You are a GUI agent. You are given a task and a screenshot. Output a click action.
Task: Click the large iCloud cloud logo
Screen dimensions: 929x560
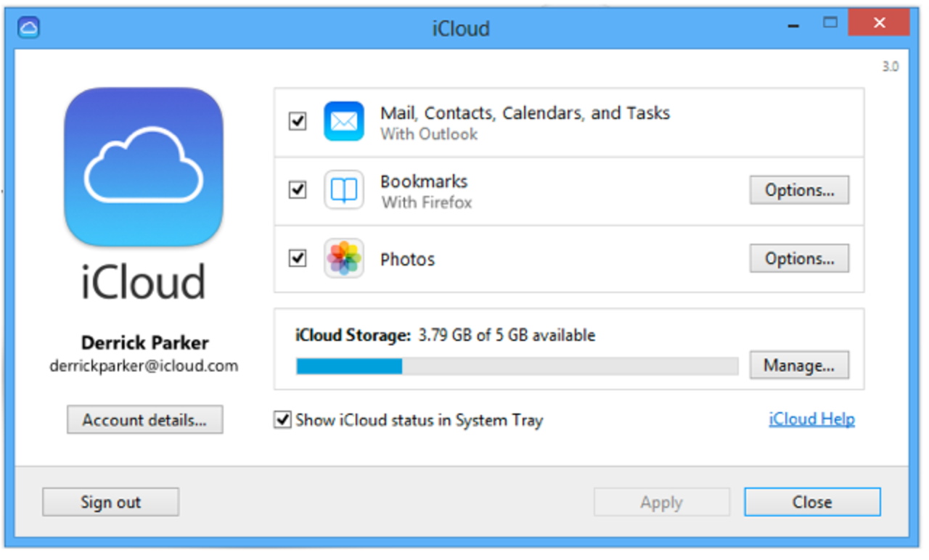coord(143,168)
